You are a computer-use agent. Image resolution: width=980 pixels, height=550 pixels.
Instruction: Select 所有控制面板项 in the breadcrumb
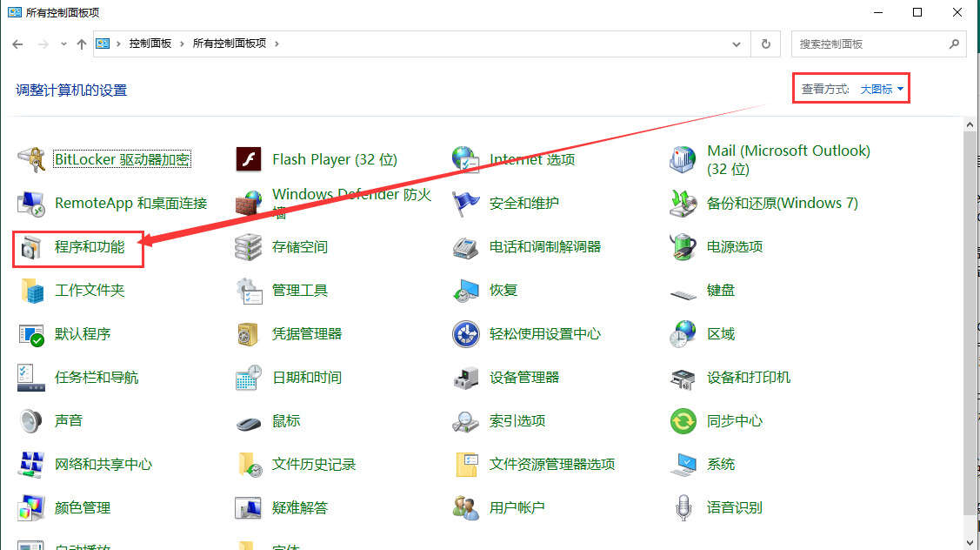click(230, 44)
